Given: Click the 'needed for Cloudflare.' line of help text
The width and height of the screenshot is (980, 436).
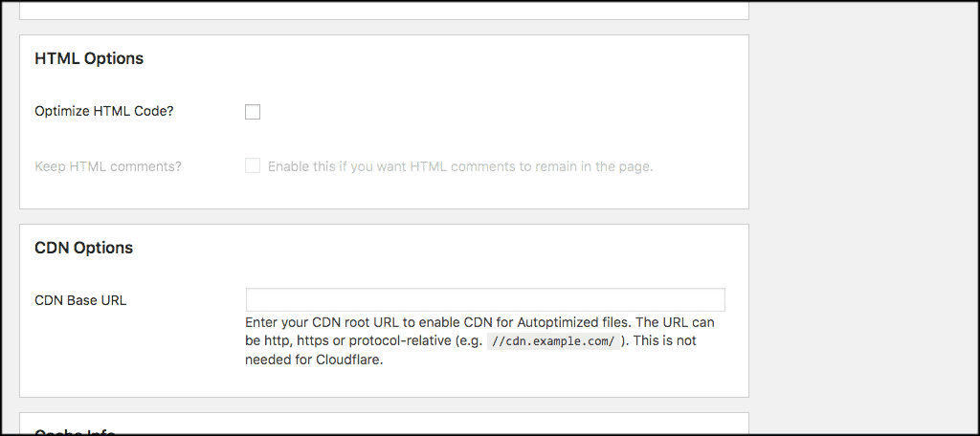Looking at the screenshot, I should (x=314, y=360).
